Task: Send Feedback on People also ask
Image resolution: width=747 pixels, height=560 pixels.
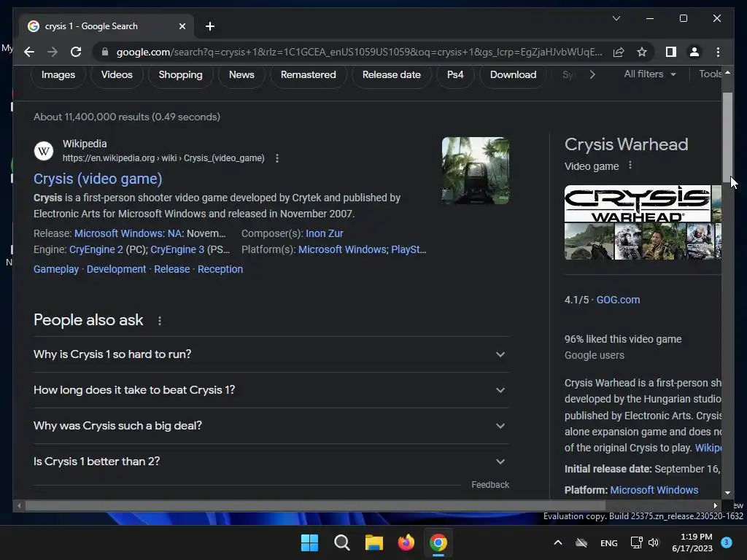Action: pyautogui.click(x=490, y=485)
